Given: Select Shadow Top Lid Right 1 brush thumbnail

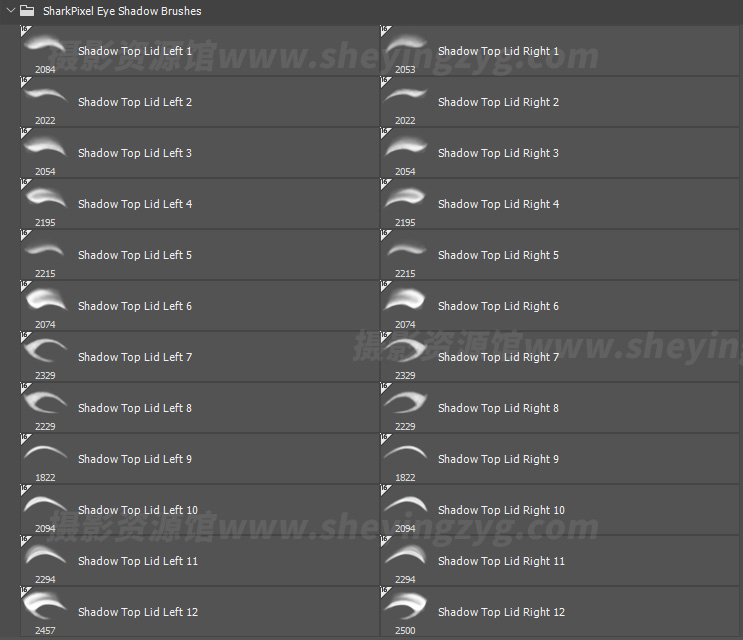Looking at the screenshot, I should pyautogui.click(x=405, y=46).
